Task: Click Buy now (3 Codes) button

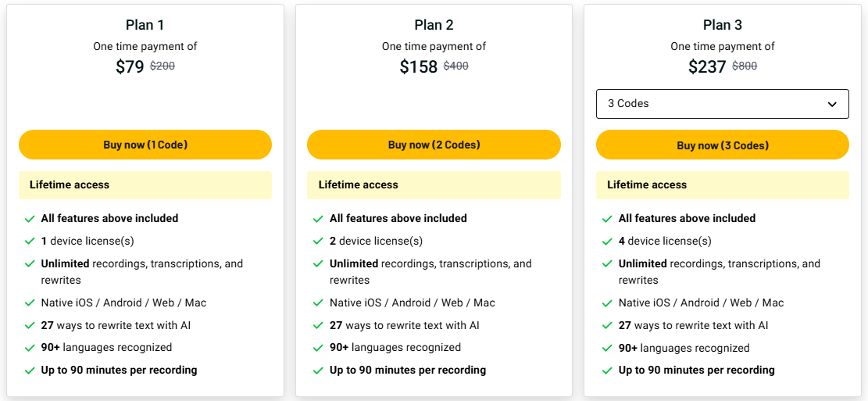Action: [723, 145]
